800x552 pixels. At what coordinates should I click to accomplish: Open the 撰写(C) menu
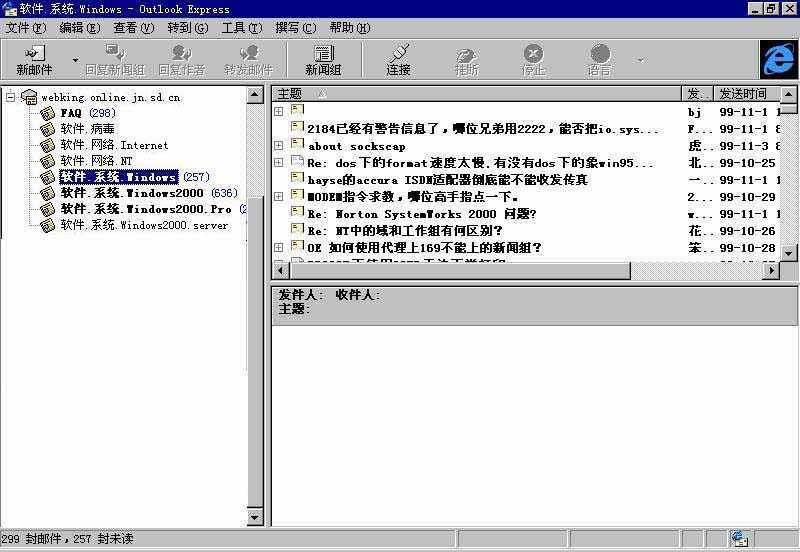[296, 28]
